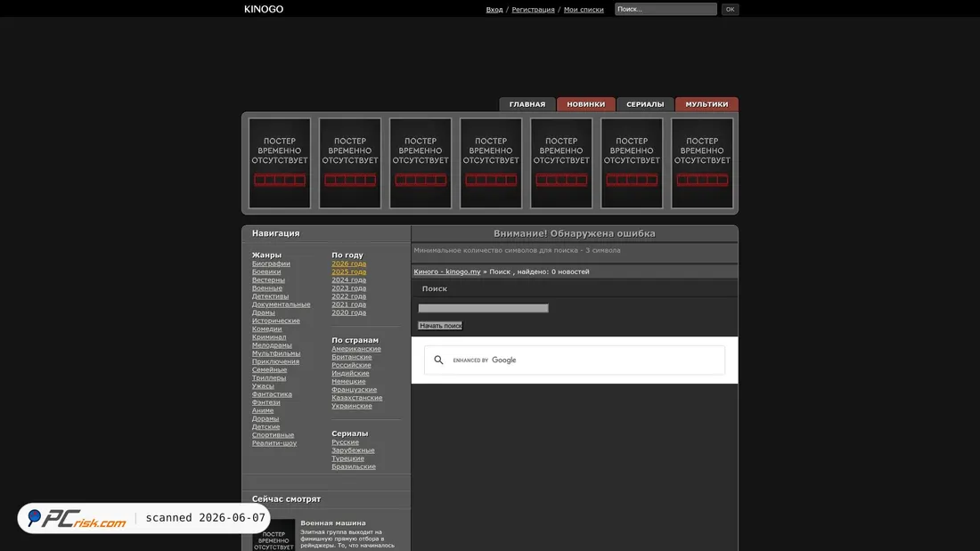
Task: Open the Исторические genre link
Action: (x=275, y=320)
